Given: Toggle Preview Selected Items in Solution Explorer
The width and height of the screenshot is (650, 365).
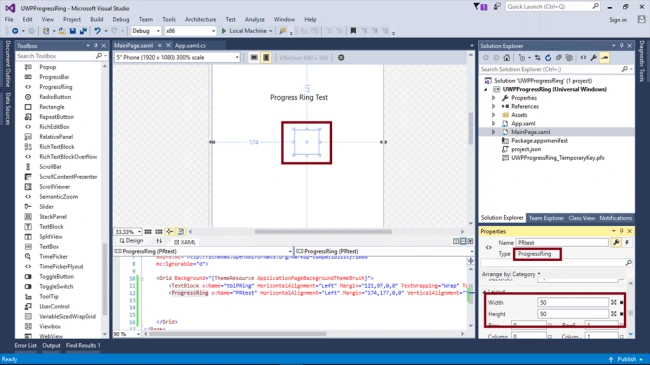Looking at the screenshot, I should point(604,58).
